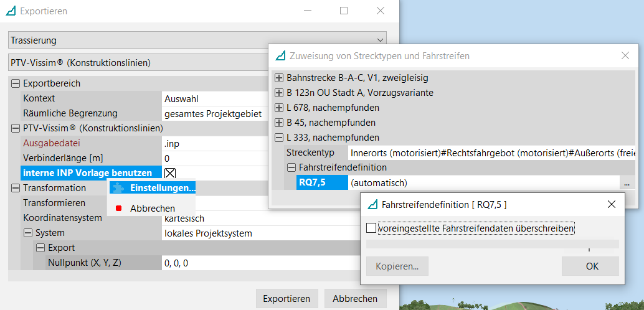The height and width of the screenshot is (310, 644).
Task: Collapse the Transformation section
Action: tap(16, 188)
